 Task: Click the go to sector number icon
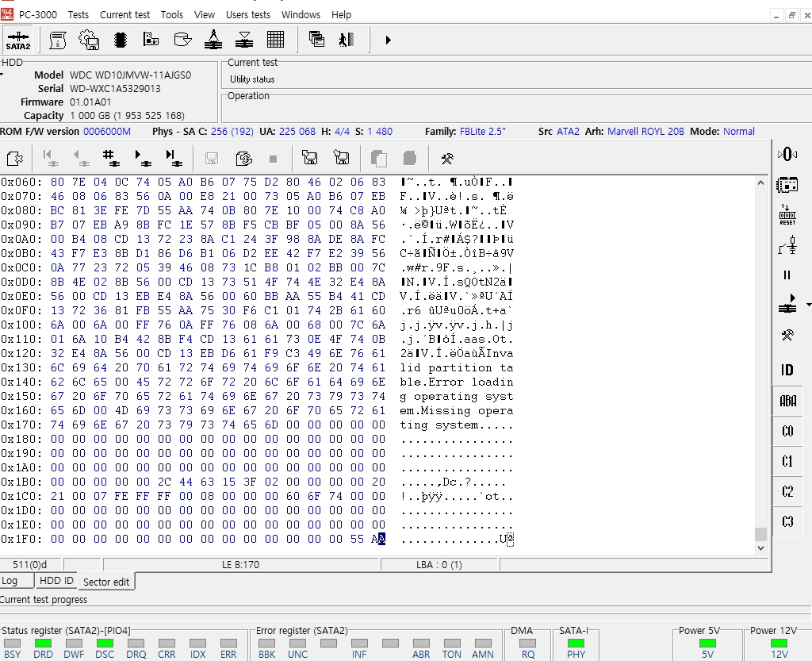pos(110,158)
